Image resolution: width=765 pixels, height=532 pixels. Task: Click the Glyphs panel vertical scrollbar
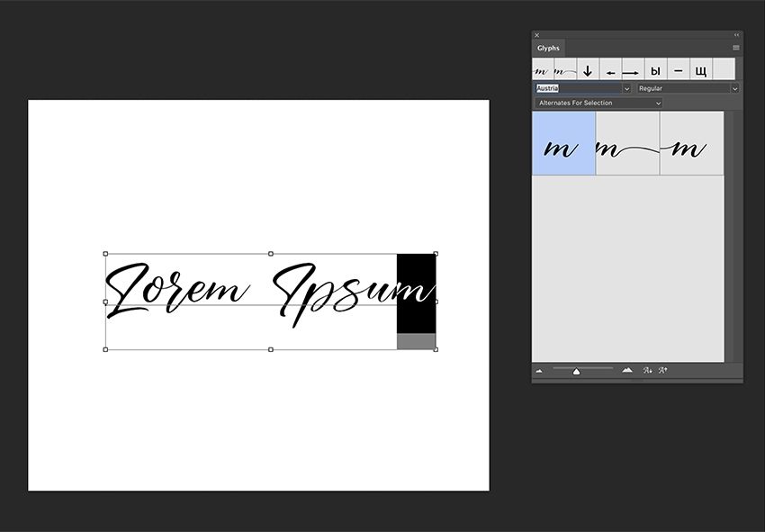(729, 237)
